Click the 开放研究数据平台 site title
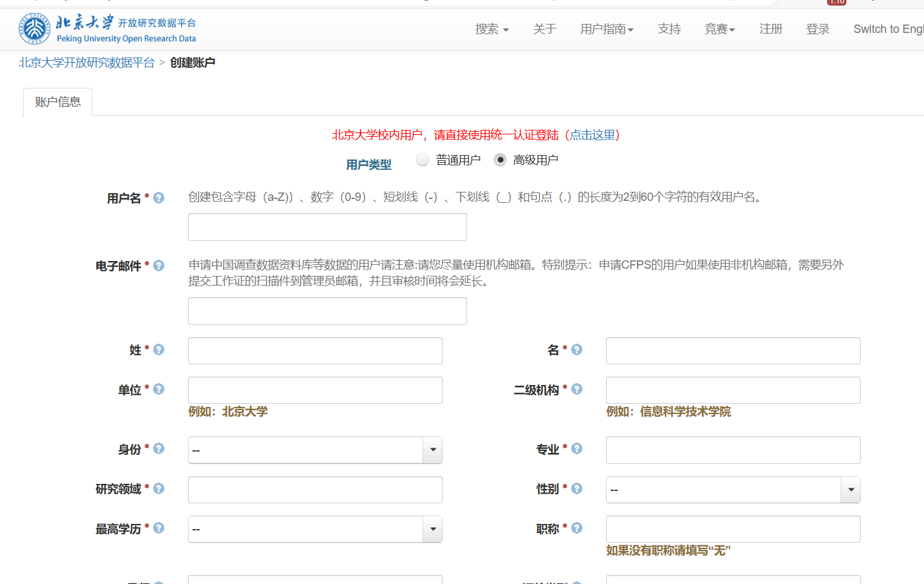 tap(156, 23)
